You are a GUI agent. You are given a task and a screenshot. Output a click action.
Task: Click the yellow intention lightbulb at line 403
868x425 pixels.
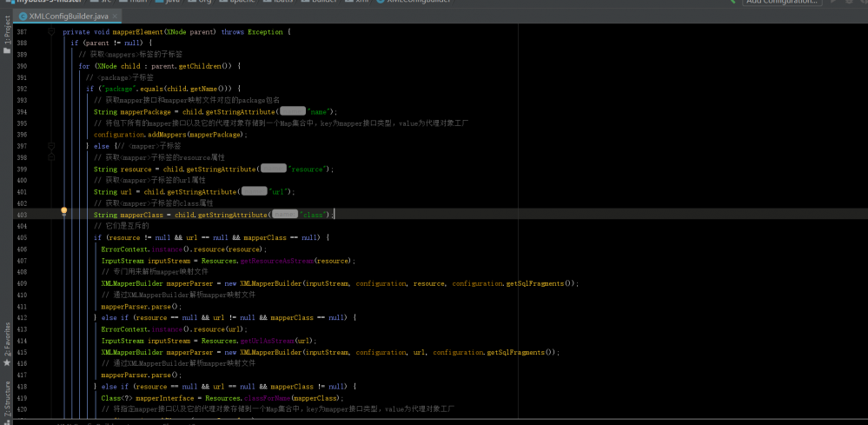coord(63,211)
